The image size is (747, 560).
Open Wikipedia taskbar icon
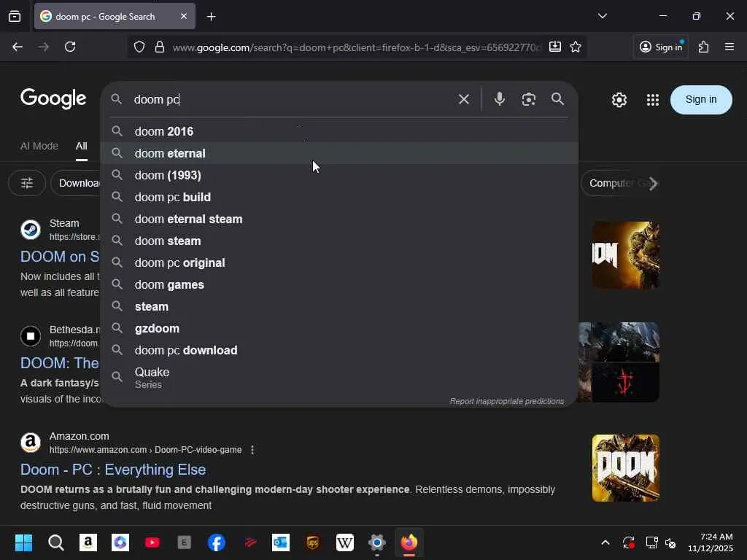345,542
